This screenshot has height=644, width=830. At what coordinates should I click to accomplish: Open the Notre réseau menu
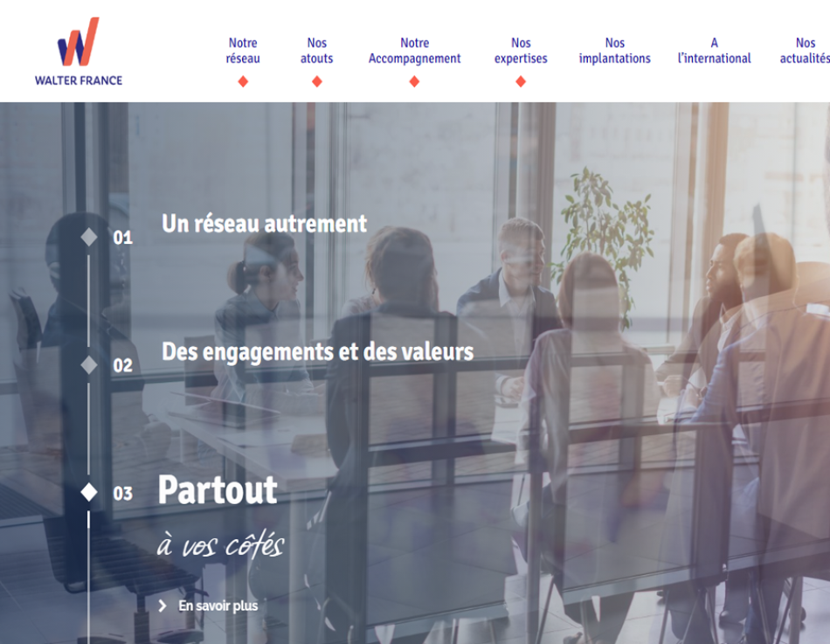tap(243, 51)
